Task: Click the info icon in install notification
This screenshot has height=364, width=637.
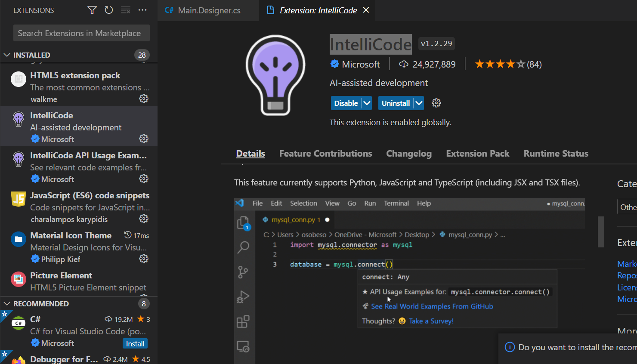Action: [510, 347]
